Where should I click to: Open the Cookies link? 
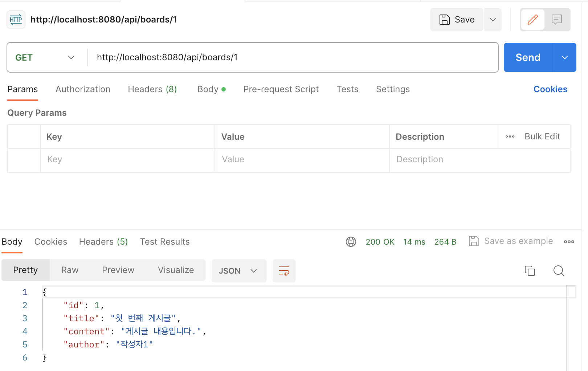[550, 89]
